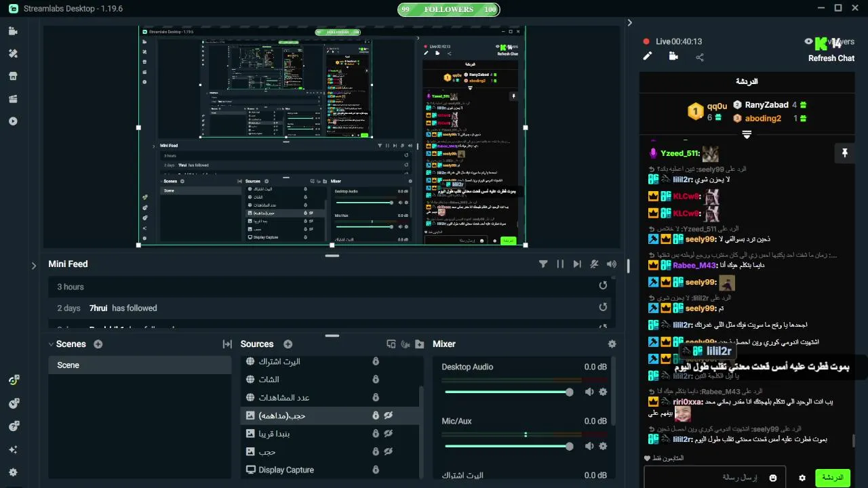Click Refresh Chat
The height and width of the screenshot is (488, 868).
tap(831, 58)
